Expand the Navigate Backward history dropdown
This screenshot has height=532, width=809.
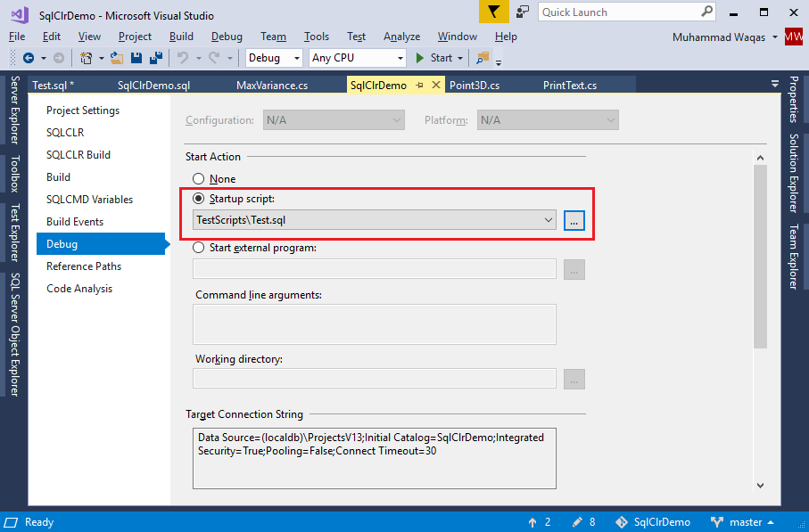[44, 58]
